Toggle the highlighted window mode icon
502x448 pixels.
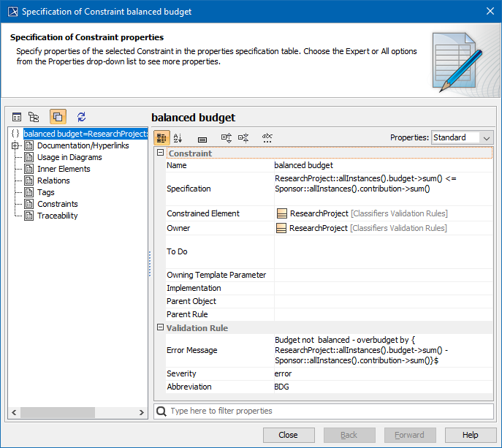(x=58, y=117)
